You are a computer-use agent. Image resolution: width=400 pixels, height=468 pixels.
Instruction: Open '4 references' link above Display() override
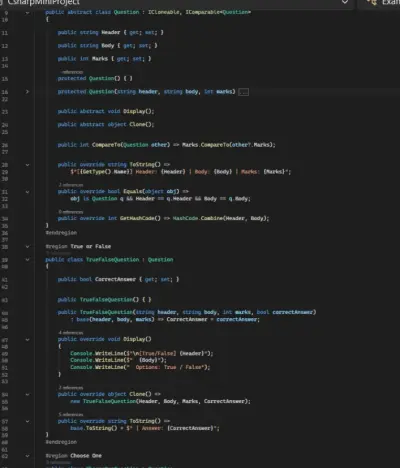[71, 333]
